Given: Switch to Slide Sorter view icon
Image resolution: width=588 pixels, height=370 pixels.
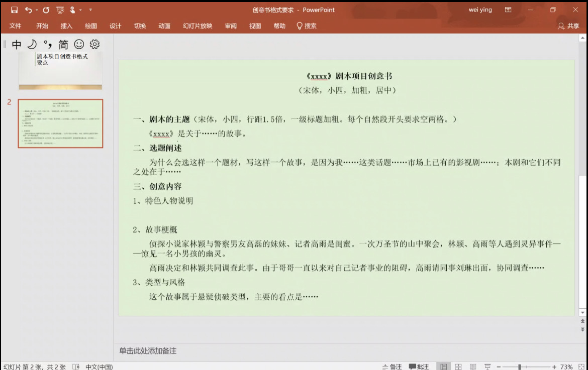Looking at the screenshot, I should point(458,367).
